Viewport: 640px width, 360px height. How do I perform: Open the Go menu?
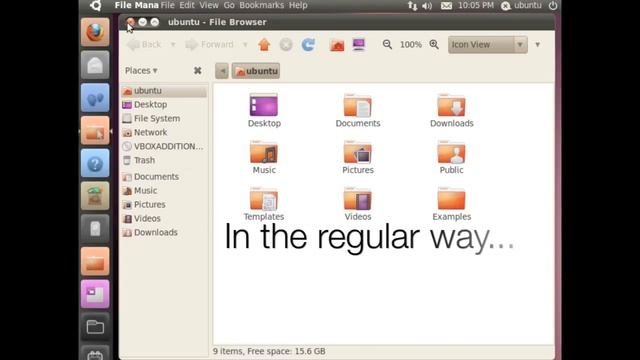(x=229, y=5)
